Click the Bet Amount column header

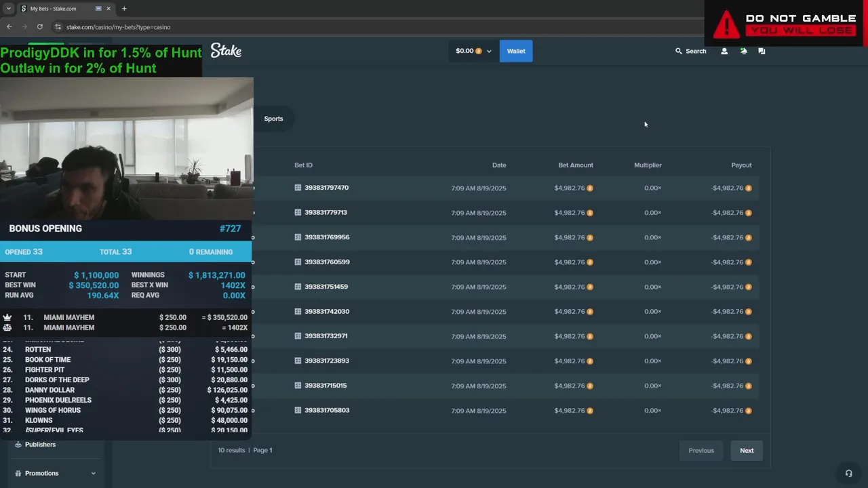pyautogui.click(x=576, y=165)
